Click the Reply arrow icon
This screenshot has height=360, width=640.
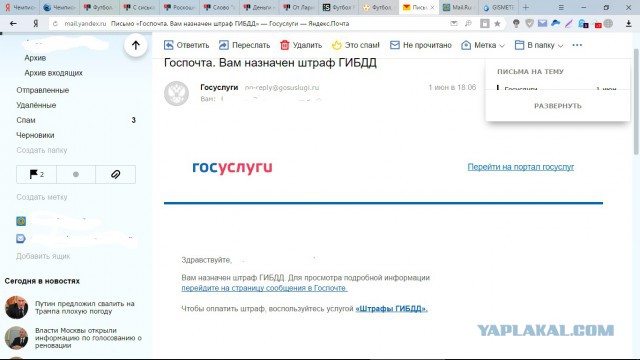point(169,45)
